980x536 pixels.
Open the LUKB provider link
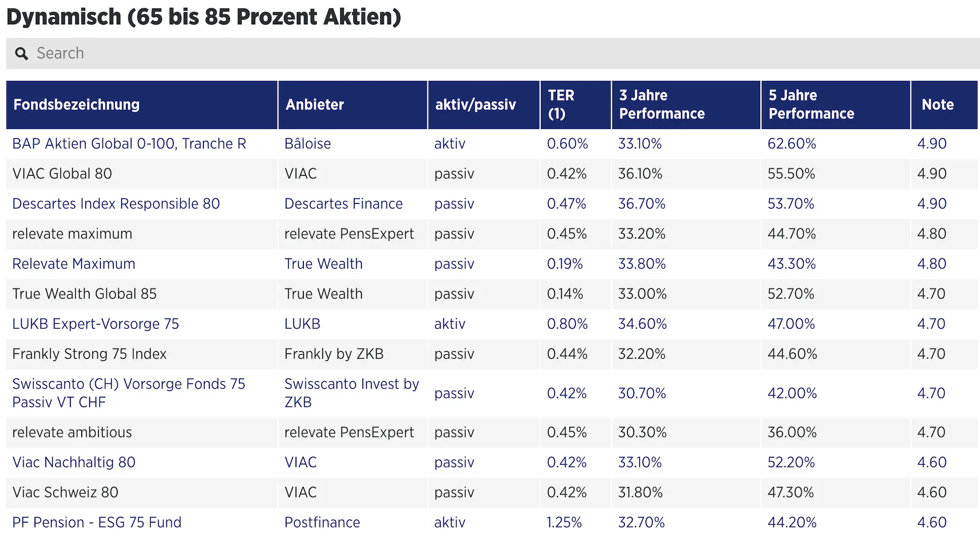[302, 324]
